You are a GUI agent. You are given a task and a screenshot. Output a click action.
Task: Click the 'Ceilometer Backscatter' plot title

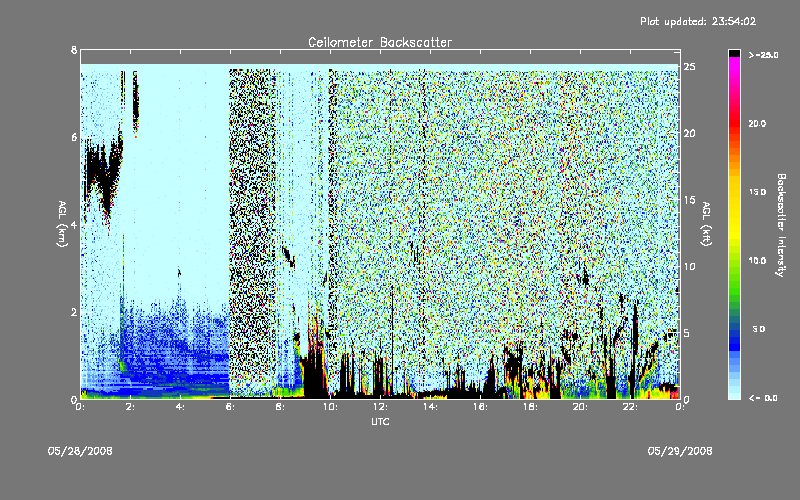pyautogui.click(x=380, y=42)
